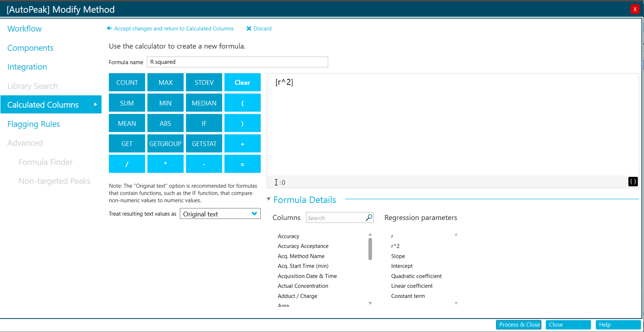This screenshot has width=644, height=332.
Task: Click the search magnifier icon in Columns
Action: [369, 217]
